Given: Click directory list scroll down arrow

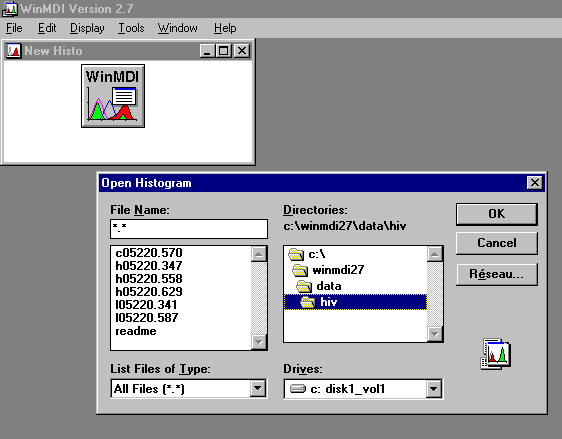Looking at the screenshot, I should click(434, 334).
